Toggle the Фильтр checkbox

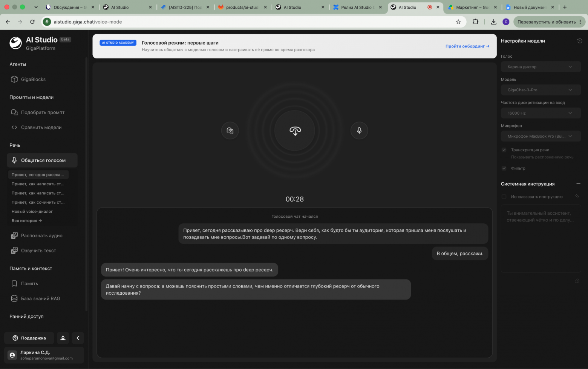coord(504,168)
